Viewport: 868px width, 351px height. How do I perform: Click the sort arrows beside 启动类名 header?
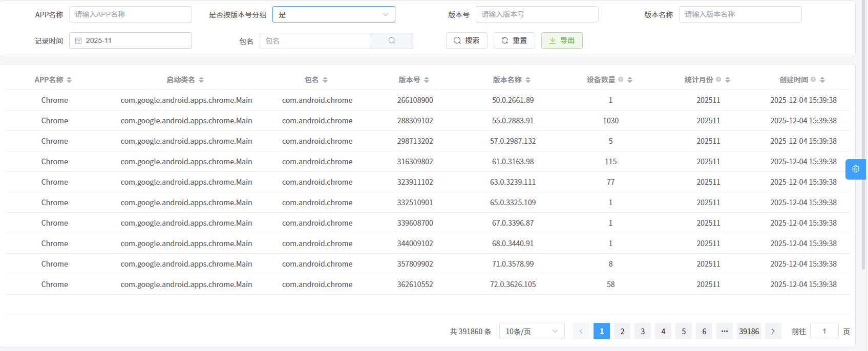tap(201, 80)
